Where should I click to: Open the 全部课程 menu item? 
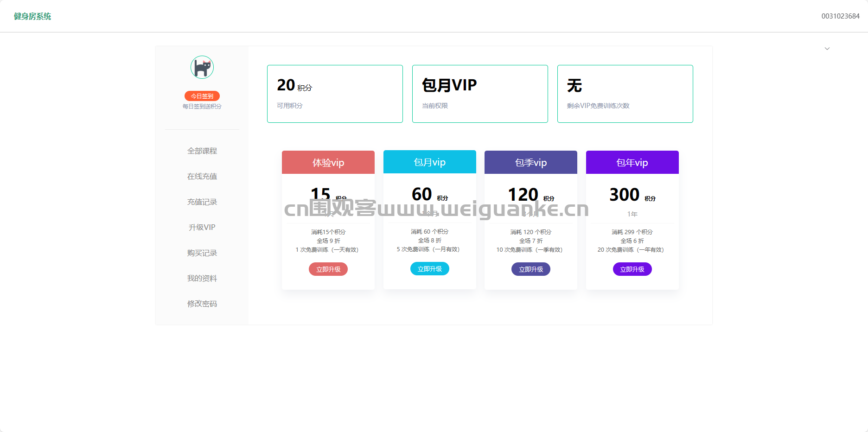point(202,151)
